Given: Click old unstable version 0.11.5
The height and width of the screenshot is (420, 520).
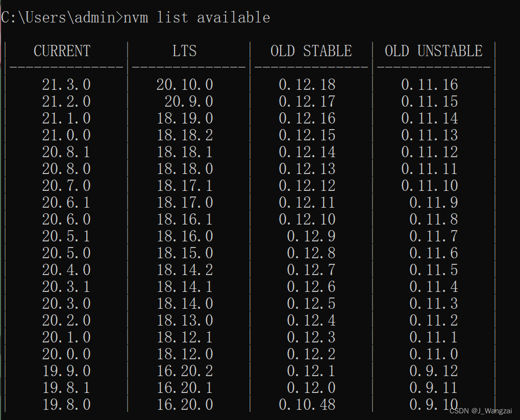Looking at the screenshot, I should click(x=433, y=270).
